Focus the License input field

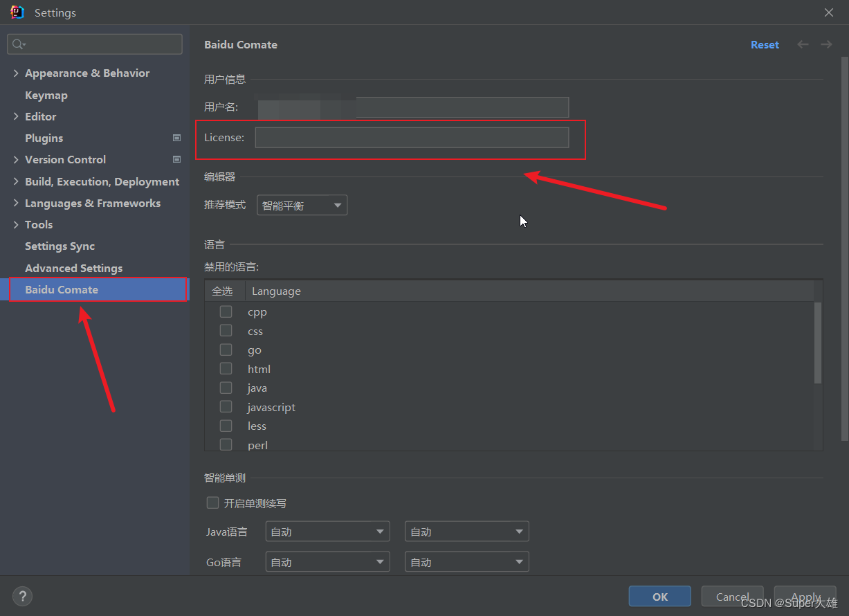coord(412,137)
